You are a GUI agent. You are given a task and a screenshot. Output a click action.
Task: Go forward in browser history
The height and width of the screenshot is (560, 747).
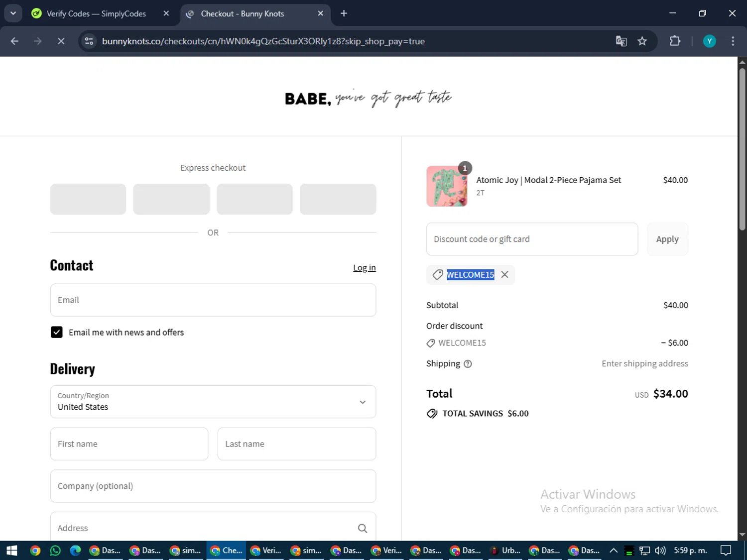[x=38, y=41]
